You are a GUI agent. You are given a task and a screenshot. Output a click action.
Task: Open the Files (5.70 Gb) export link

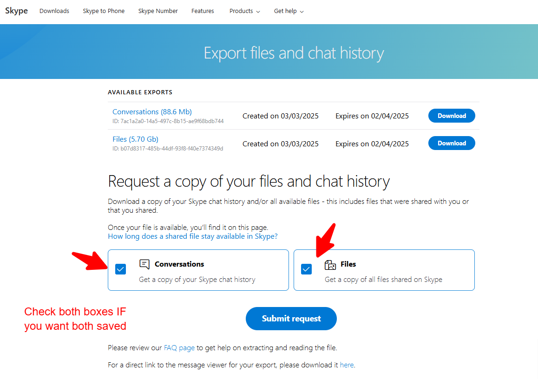136,139
